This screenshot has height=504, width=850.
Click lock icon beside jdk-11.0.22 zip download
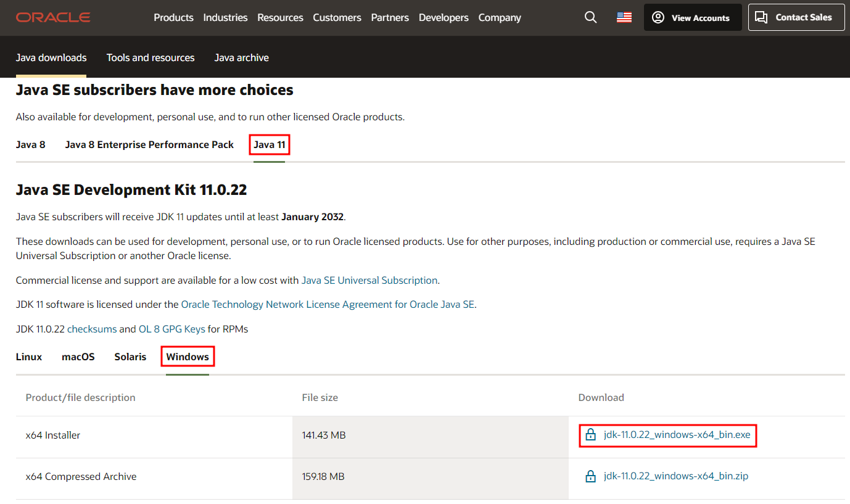click(590, 476)
